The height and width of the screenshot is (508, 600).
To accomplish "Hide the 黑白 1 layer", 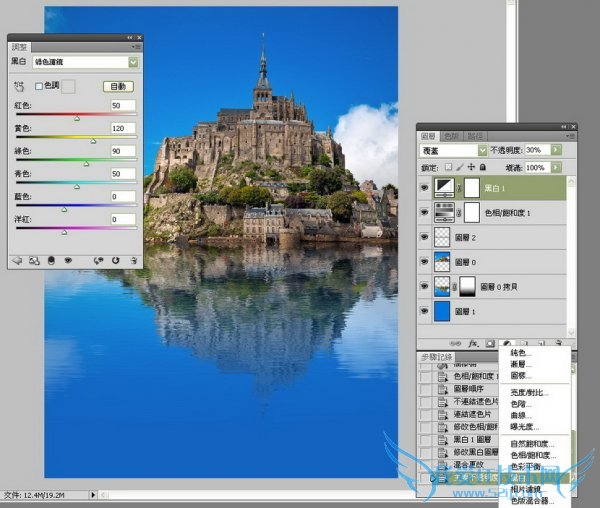I will 425,187.
